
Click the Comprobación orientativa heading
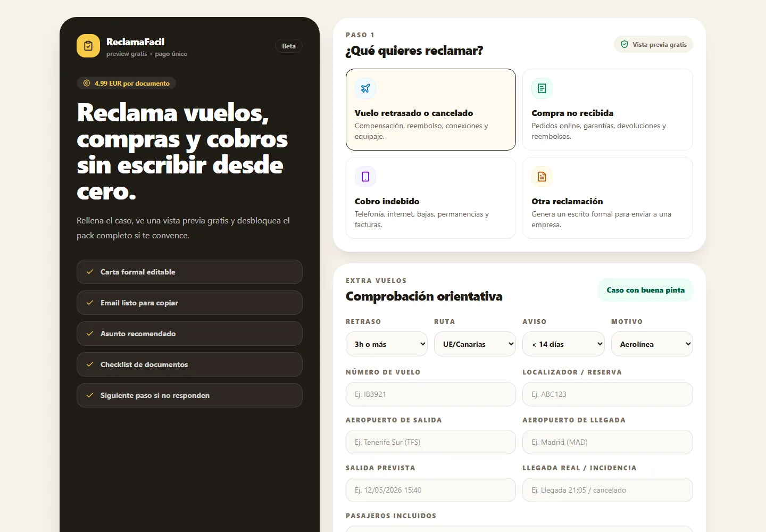click(x=424, y=296)
